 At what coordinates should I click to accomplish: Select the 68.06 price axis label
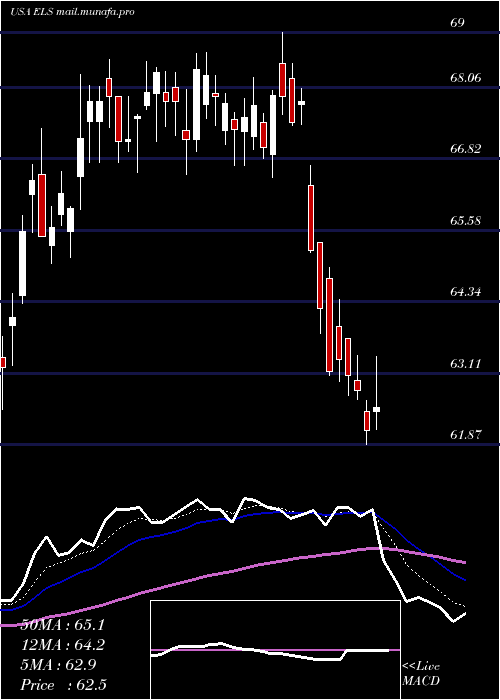click(x=465, y=78)
